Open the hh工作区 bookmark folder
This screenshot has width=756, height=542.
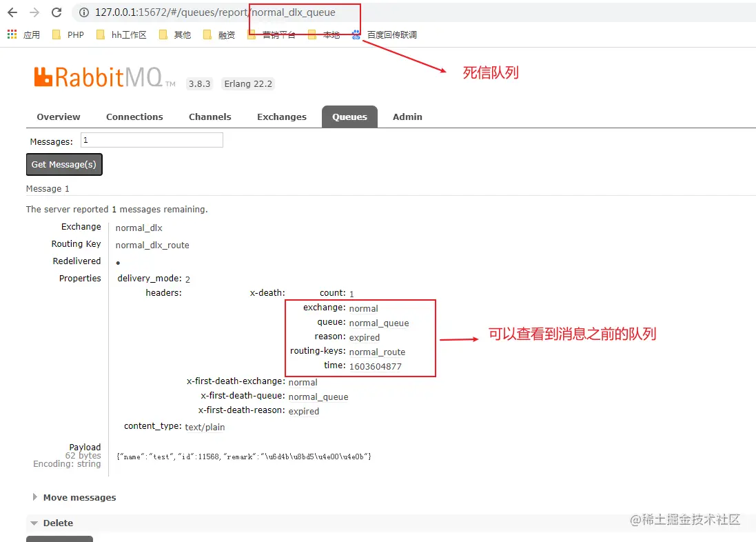121,34
